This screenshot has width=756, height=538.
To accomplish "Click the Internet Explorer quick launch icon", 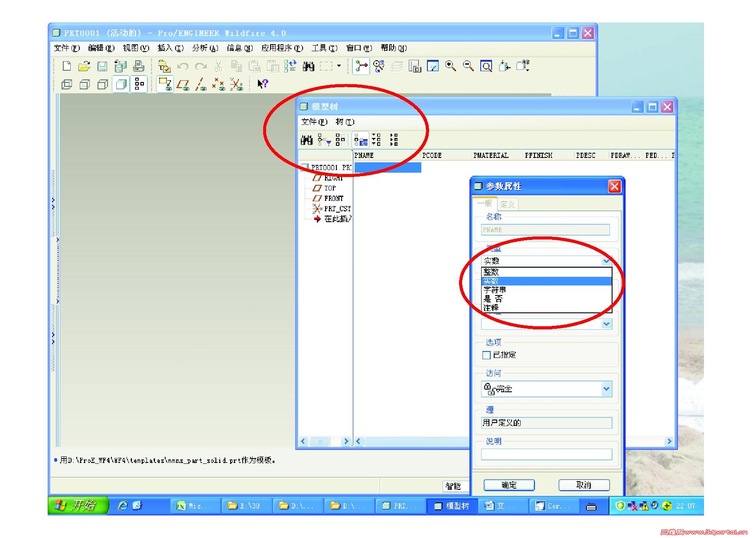I will click(x=123, y=505).
